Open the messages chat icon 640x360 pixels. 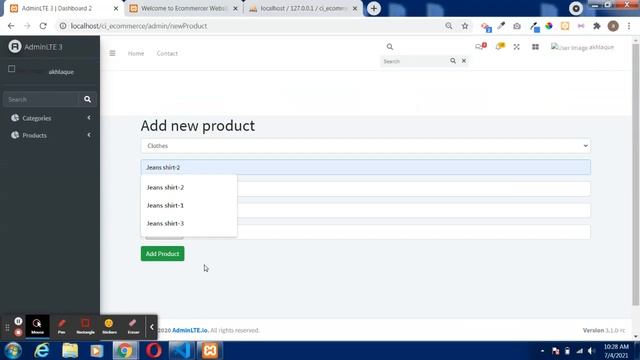480,47
